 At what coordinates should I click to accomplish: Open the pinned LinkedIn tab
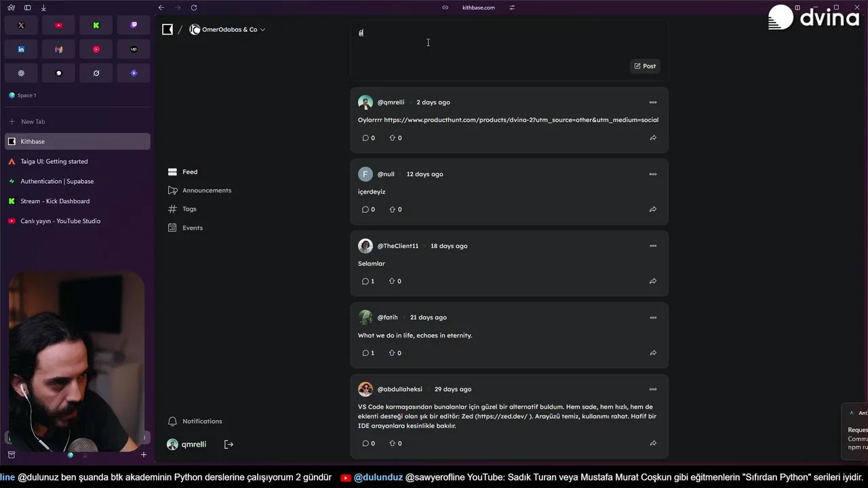pyautogui.click(x=21, y=49)
